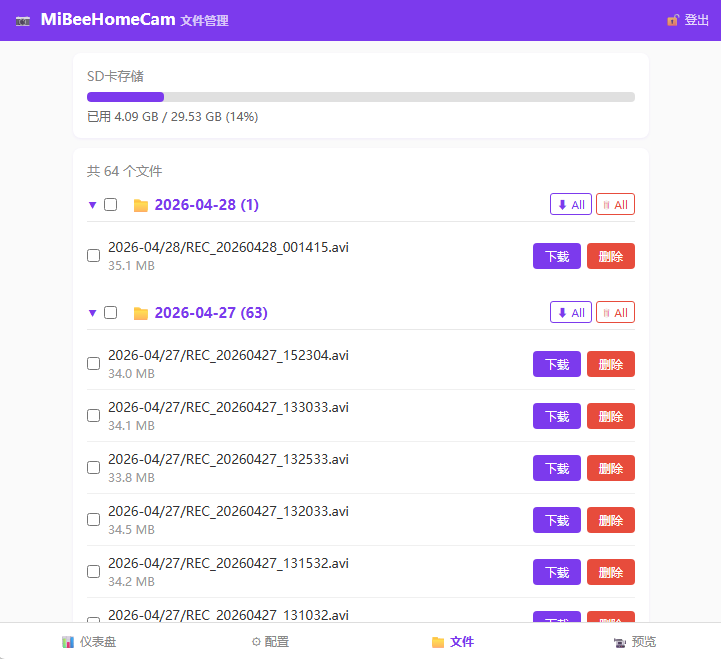This screenshot has height=659, width=721.
Task: Click the 34.0 MB file size
Action: coord(132,374)
